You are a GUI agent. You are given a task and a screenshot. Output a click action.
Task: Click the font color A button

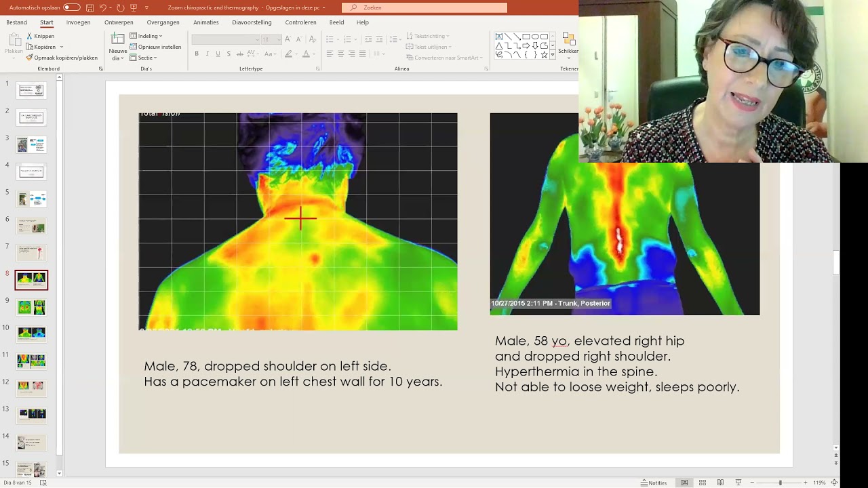tap(306, 54)
